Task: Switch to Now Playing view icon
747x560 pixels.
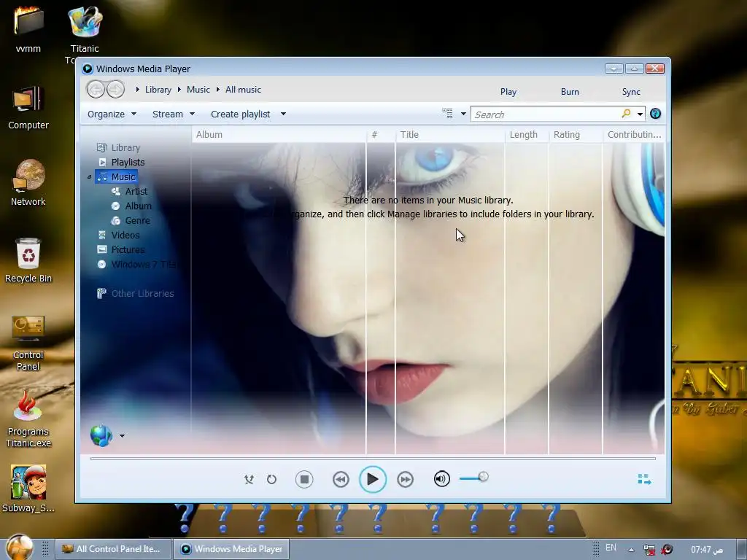Action: coord(644,479)
